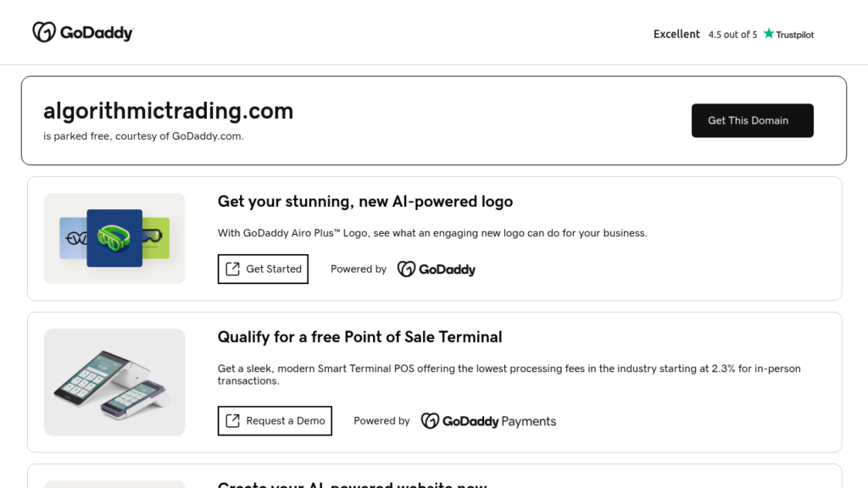Screen dimensions: 868x488
Task: Click the partially visible bottom card thumbnail
Action: point(114,485)
